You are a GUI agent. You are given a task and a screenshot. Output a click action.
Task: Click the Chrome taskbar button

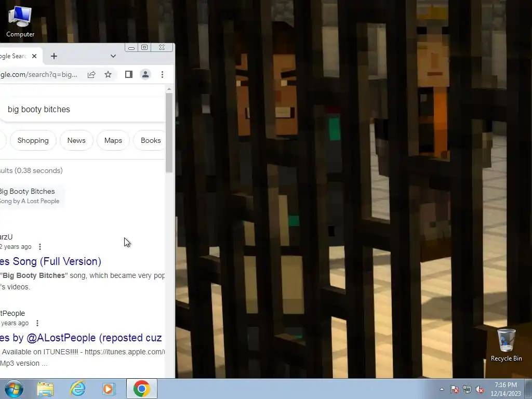coord(142,389)
